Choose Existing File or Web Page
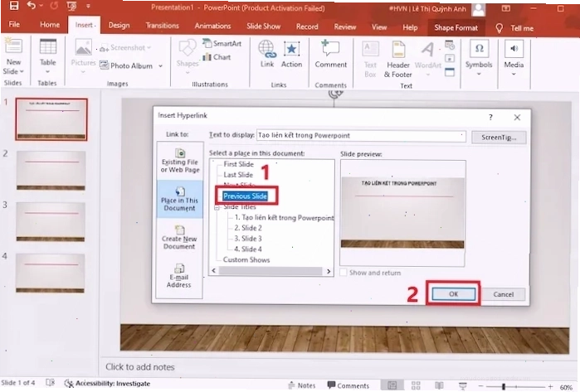 [180, 161]
